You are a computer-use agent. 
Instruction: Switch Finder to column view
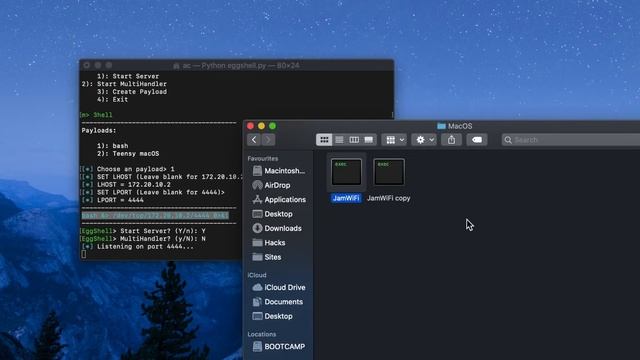(354, 140)
